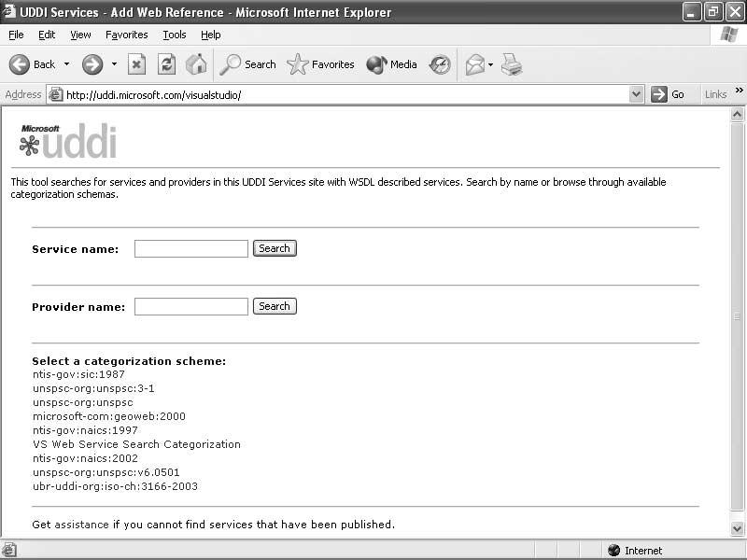747x560 pixels.
Task: Open the Forward history dropdown arrow
Action: point(114,64)
